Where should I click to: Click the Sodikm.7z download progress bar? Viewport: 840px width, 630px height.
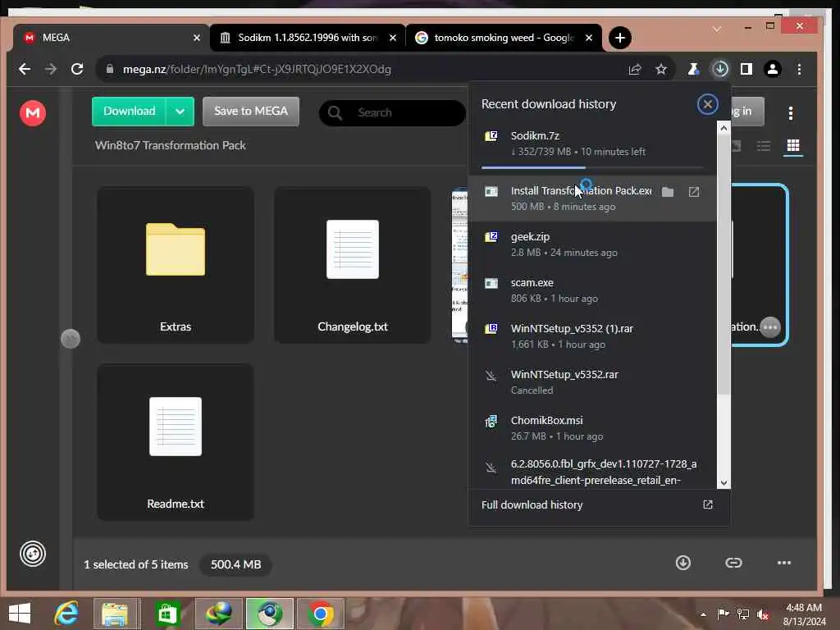point(592,167)
